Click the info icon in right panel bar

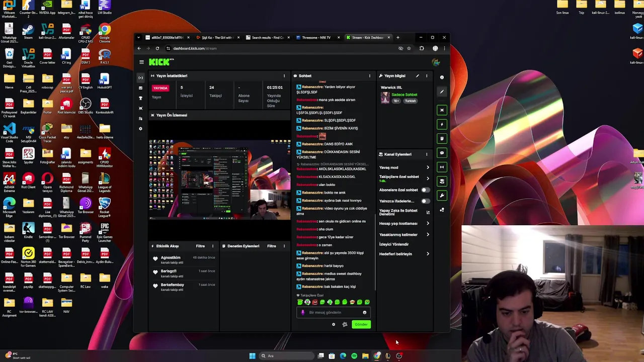point(442,77)
